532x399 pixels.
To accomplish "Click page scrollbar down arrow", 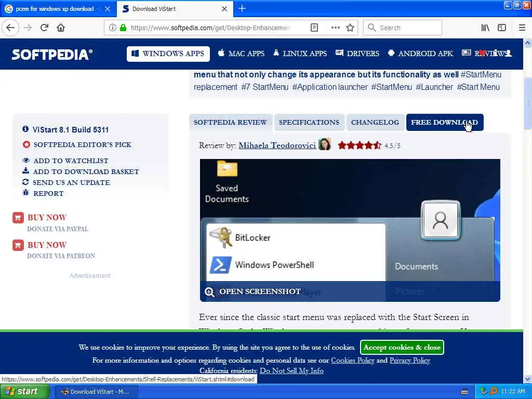I will click(527, 379).
